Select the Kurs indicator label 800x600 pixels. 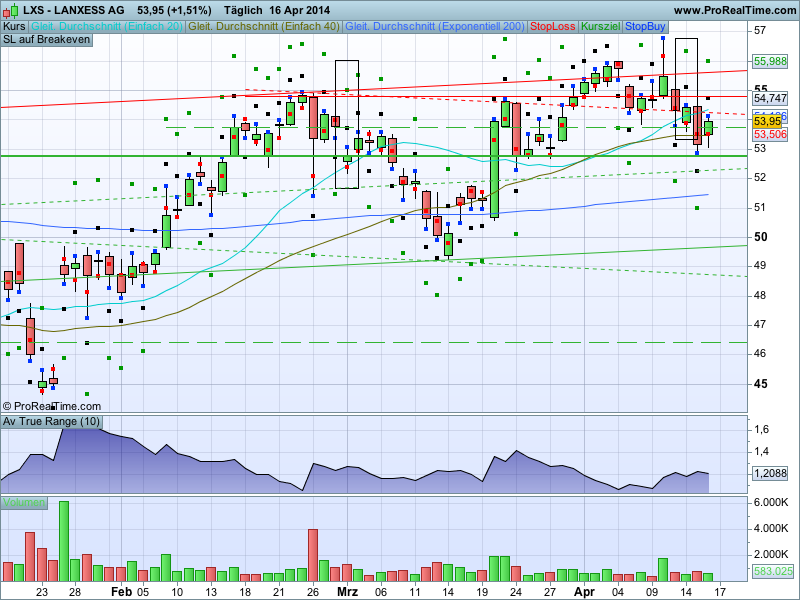[x=14, y=25]
